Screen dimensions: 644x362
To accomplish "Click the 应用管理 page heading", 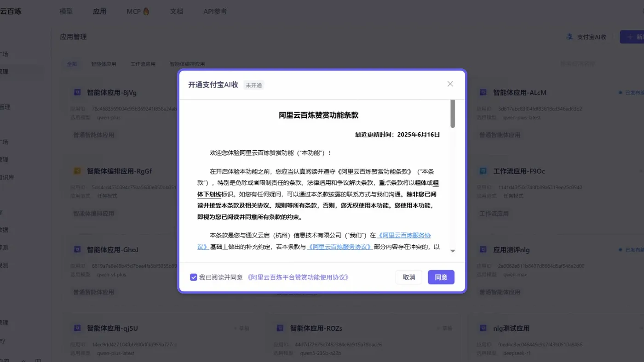I will 73,37.
